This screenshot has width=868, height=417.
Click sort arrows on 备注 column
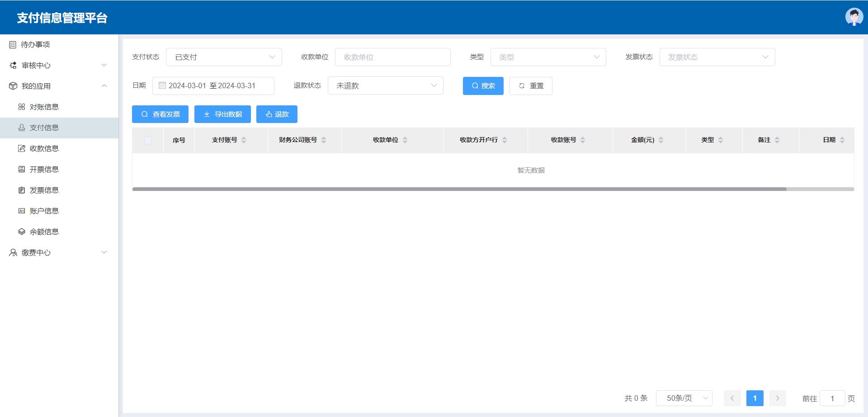[777, 140]
